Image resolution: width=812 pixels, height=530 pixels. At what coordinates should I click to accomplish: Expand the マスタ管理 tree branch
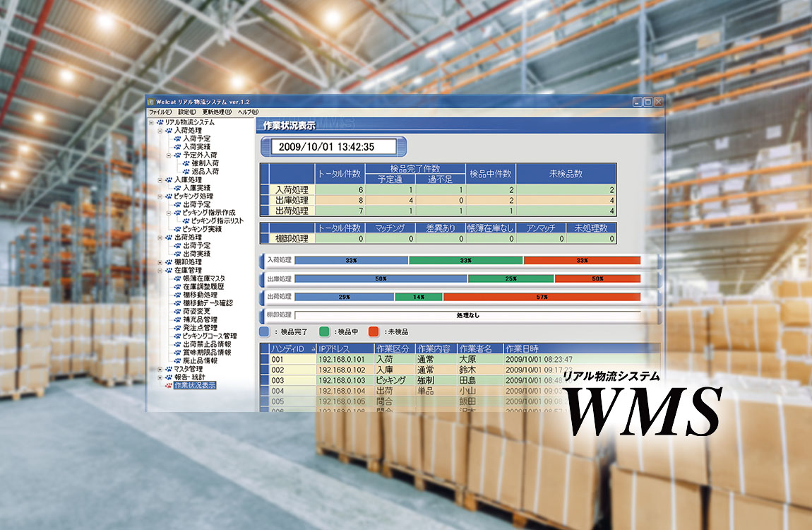pyautogui.click(x=160, y=369)
